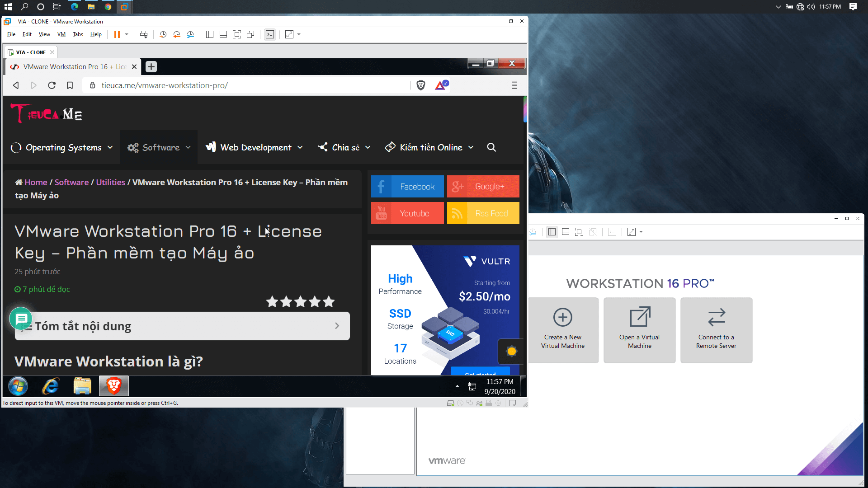The height and width of the screenshot is (488, 868).
Task: Toggle Brave Shields lion icon
Action: pos(421,85)
